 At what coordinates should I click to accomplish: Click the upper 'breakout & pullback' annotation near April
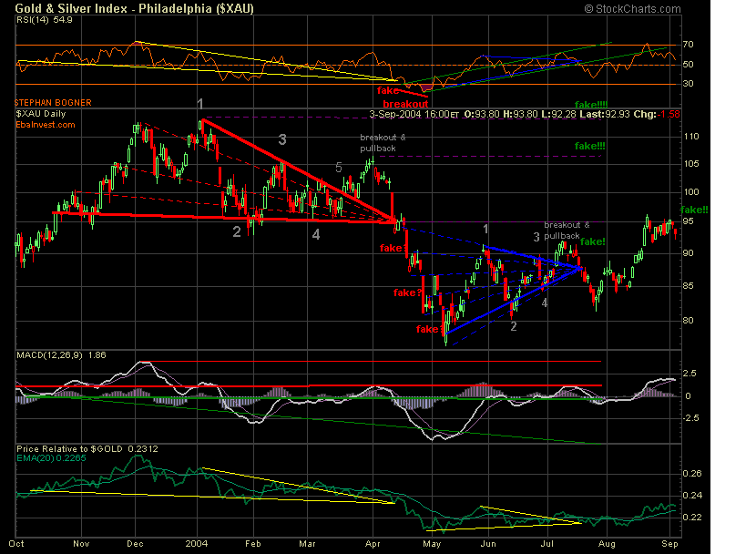pos(383,143)
